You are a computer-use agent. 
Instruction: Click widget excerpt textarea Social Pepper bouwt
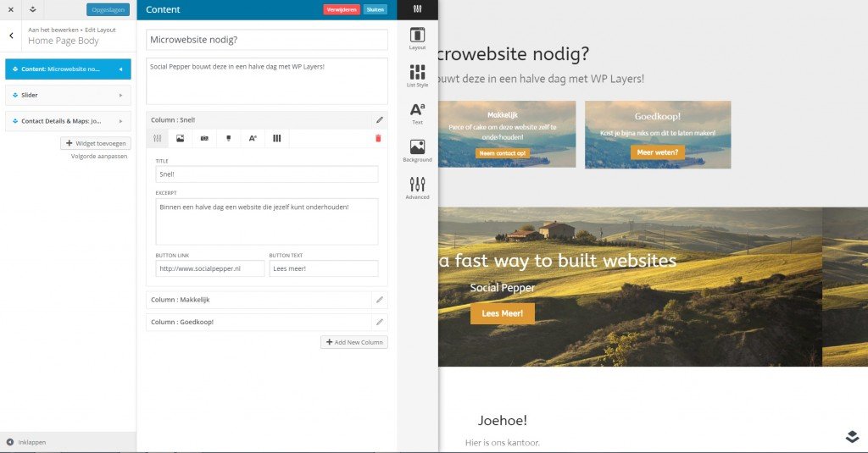(267, 81)
